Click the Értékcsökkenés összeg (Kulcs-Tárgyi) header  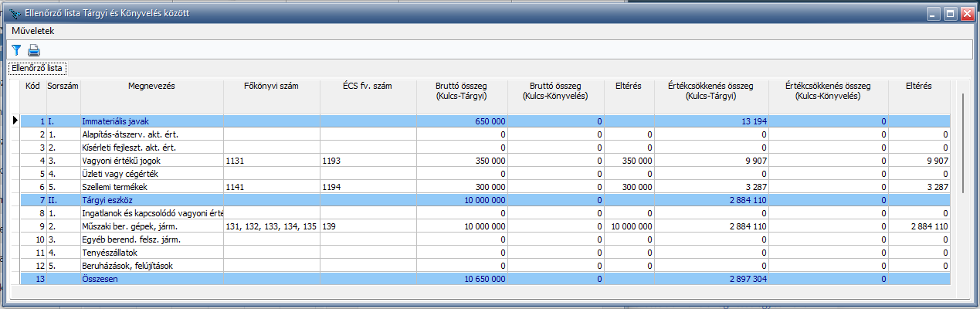click(713, 96)
